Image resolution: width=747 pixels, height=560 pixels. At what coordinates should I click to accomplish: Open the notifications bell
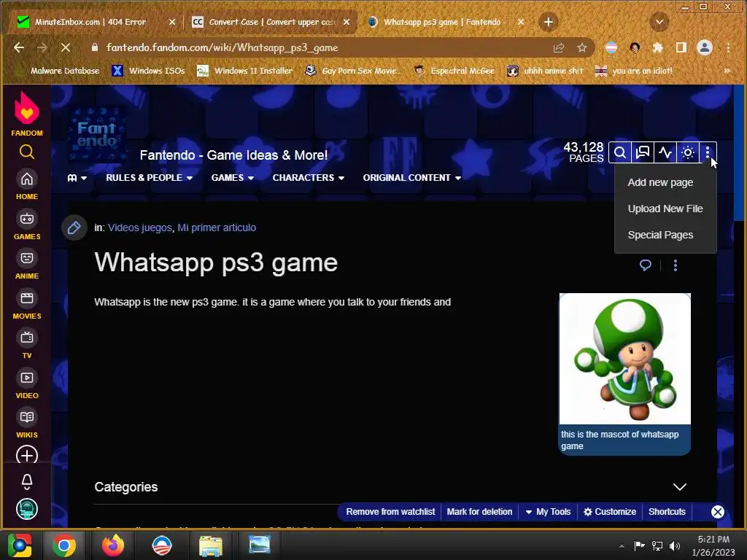[27, 481]
